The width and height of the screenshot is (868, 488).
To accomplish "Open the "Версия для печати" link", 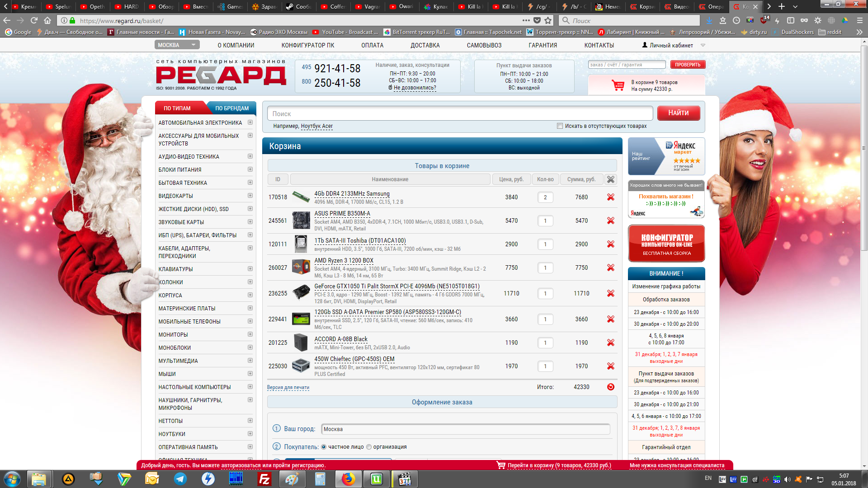I will pyautogui.click(x=288, y=387).
